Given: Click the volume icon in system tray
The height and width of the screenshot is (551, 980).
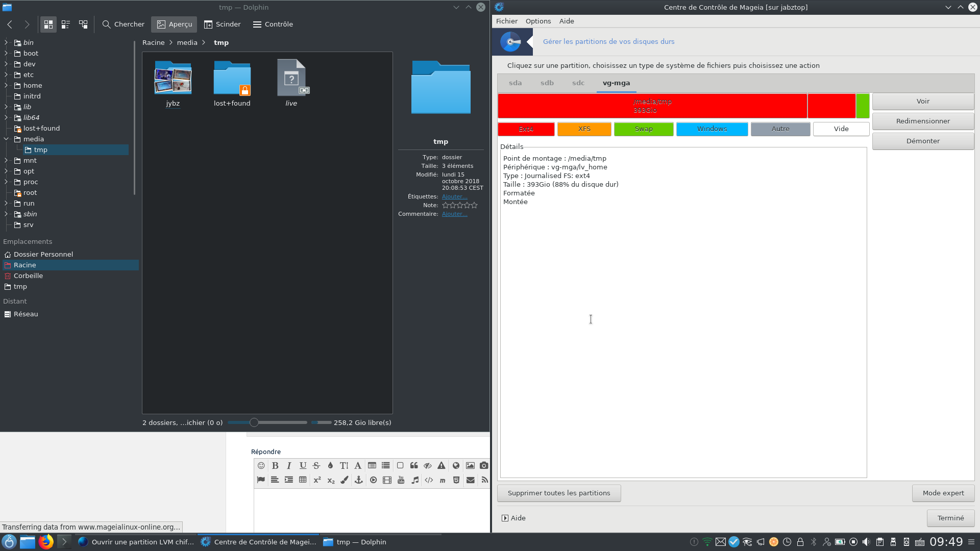Looking at the screenshot, I should pyautogui.click(x=866, y=542).
